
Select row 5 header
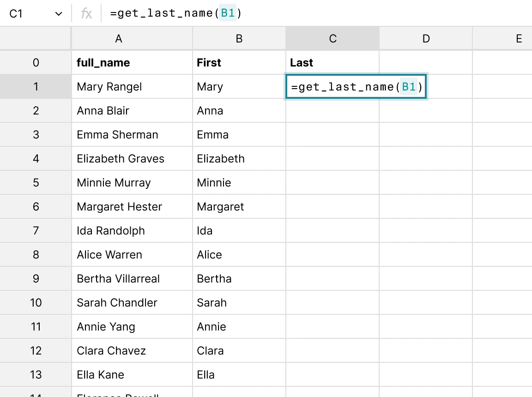36,182
